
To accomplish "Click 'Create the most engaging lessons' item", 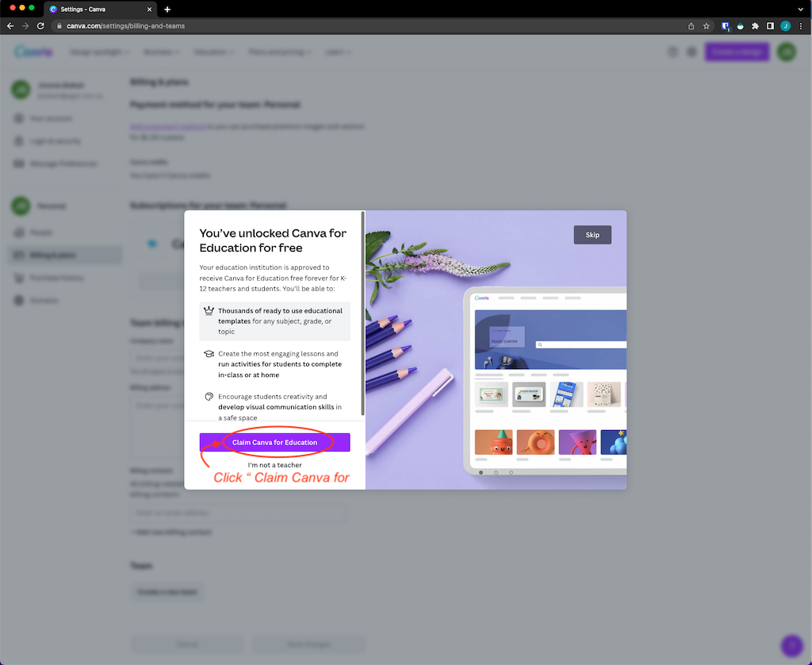I will (274, 364).
